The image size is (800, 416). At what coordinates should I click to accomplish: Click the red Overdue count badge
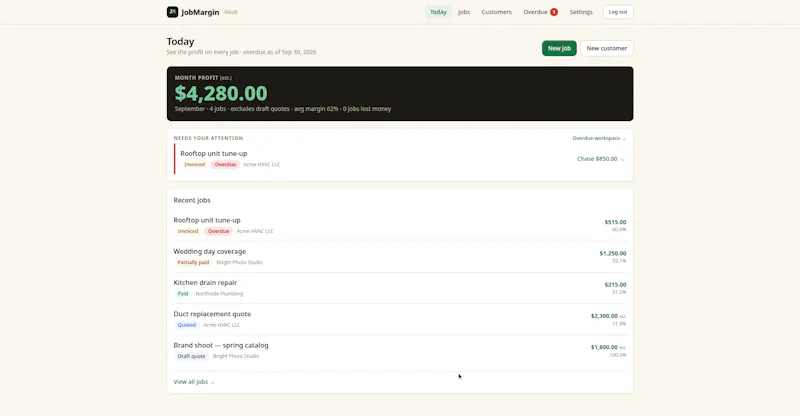click(x=554, y=12)
